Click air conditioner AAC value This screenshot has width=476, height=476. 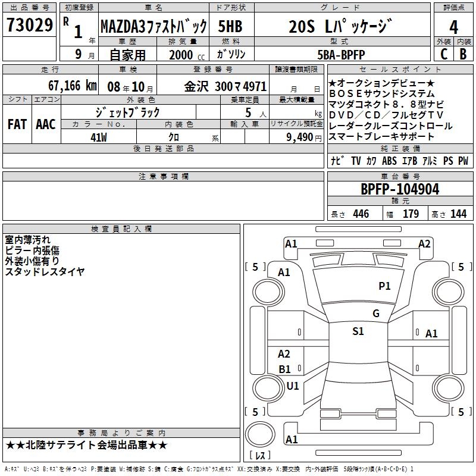(x=46, y=124)
